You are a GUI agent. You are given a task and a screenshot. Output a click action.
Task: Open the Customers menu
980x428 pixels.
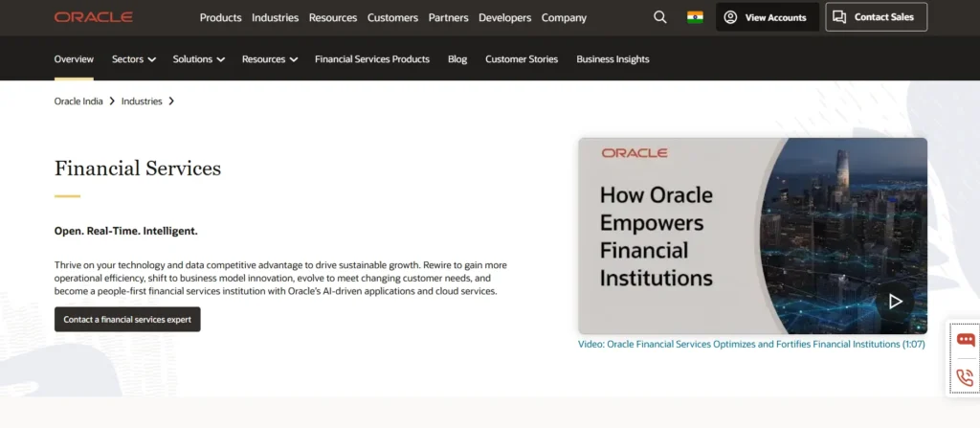[392, 17]
